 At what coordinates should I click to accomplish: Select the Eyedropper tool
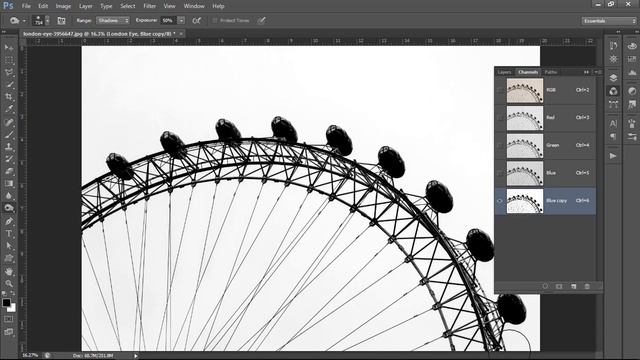pyautogui.click(x=9, y=109)
